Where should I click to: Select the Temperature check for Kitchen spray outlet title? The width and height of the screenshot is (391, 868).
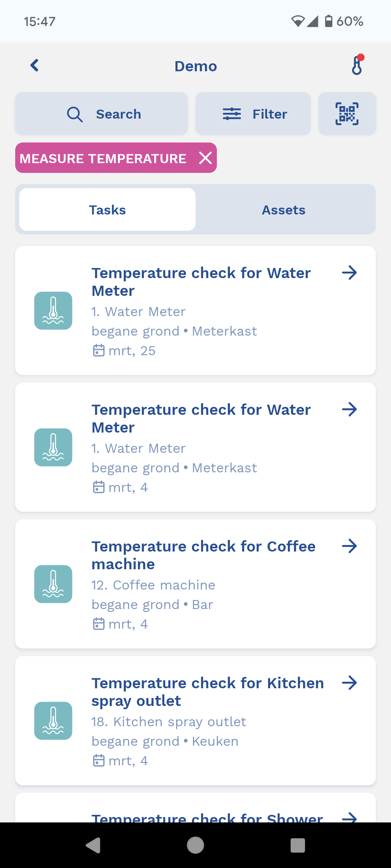coord(207,692)
